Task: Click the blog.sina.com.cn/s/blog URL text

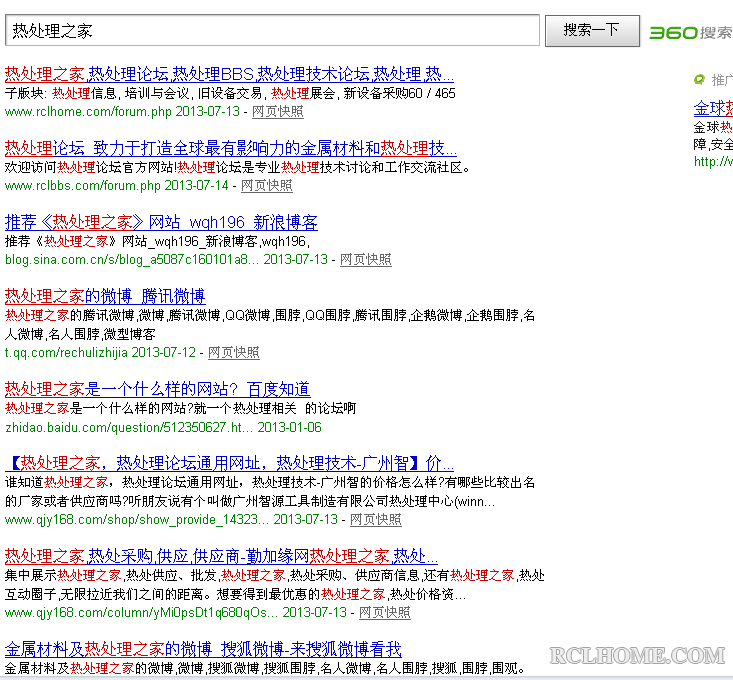Action: pos(132,259)
